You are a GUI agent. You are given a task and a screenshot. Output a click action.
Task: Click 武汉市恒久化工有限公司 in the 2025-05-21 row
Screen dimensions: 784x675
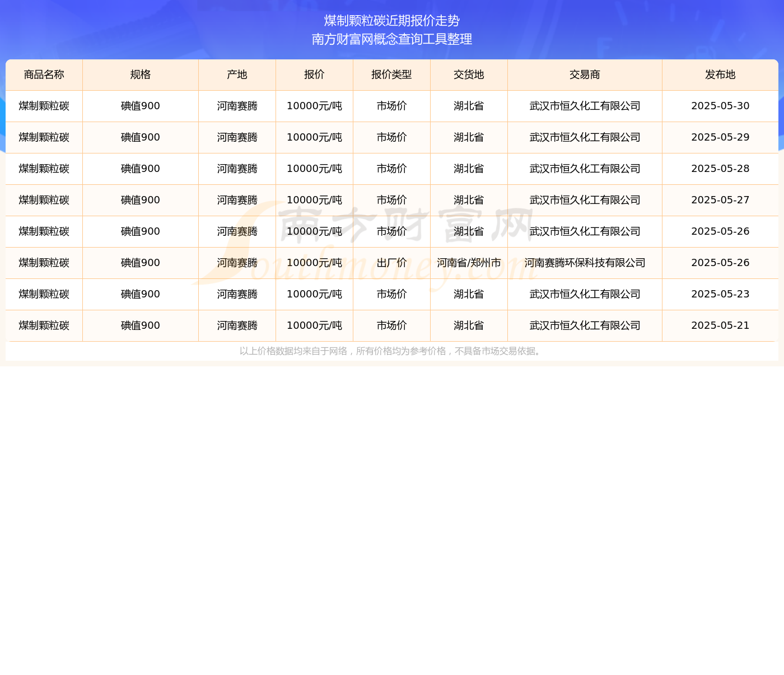coord(585,326)
